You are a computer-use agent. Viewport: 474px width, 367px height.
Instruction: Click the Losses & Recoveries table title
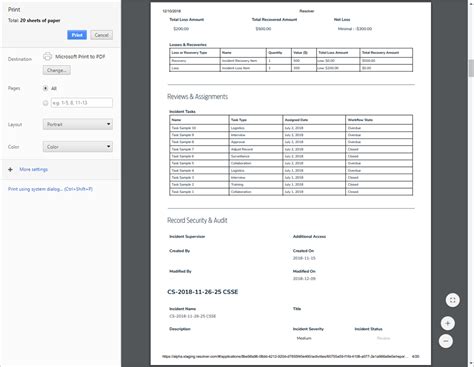coord(188,45)
